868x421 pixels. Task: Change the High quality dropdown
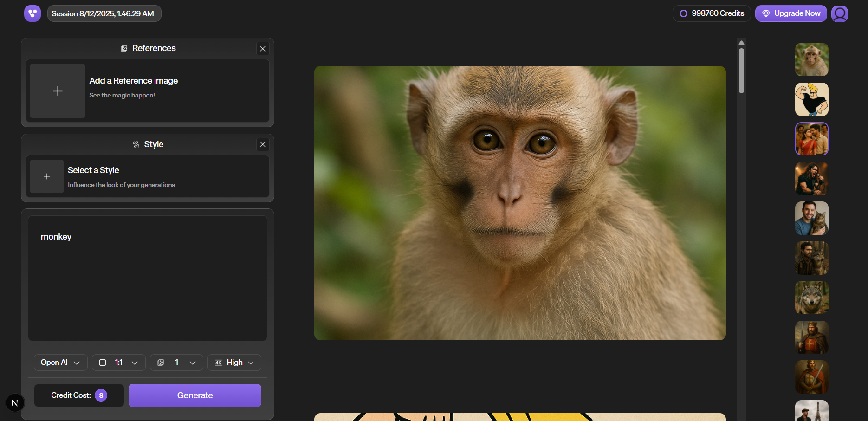click(234, 363)
